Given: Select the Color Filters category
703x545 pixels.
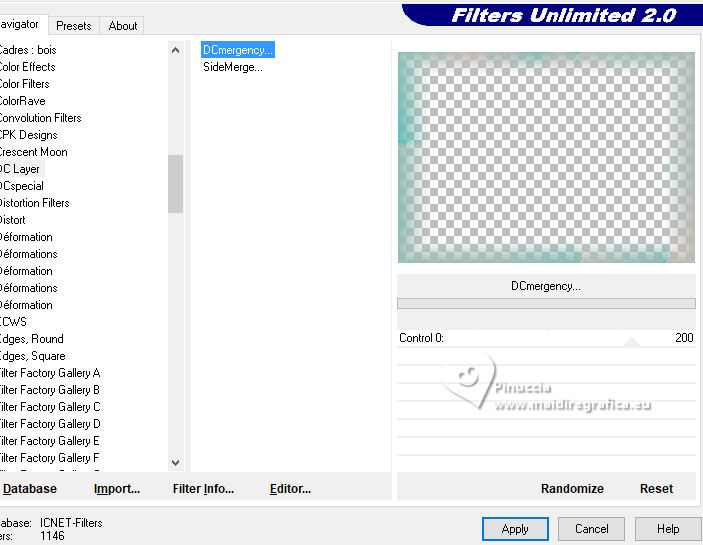Looking at the screenshot, I should 25,84.
